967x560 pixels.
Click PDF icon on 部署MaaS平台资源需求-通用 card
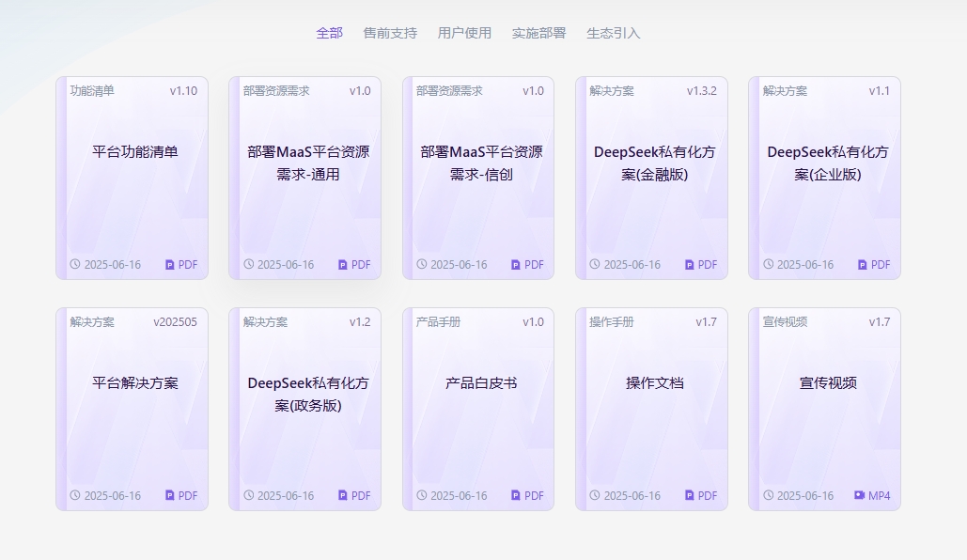click(x=343, y=265)
